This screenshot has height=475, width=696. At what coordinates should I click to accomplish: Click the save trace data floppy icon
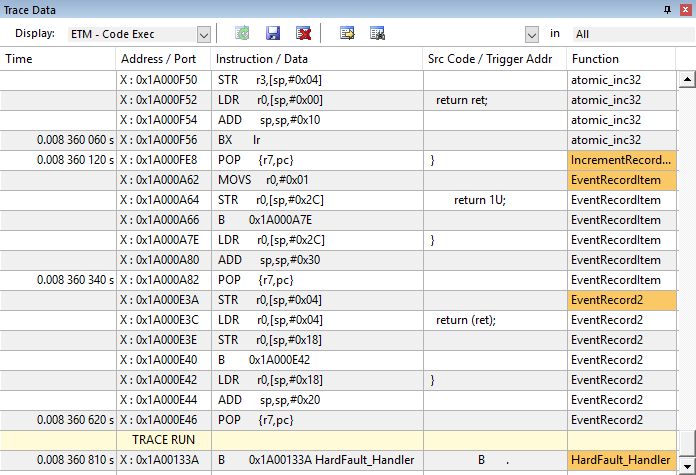coord(273,33)
